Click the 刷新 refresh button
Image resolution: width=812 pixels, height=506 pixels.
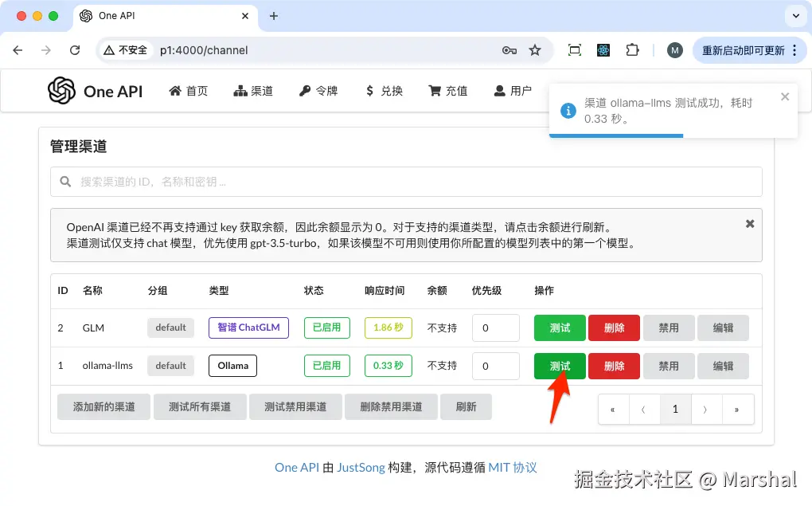466,407
